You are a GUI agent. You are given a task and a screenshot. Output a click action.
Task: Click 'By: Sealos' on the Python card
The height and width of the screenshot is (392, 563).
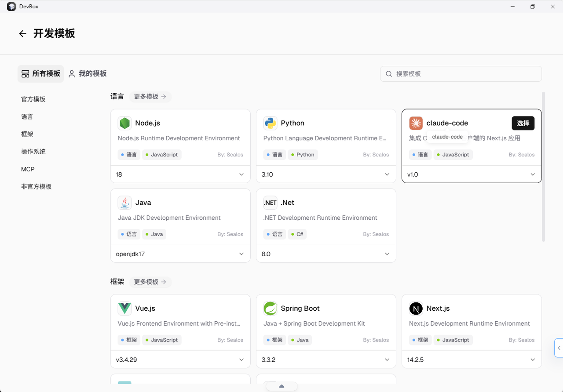[376, 155]
